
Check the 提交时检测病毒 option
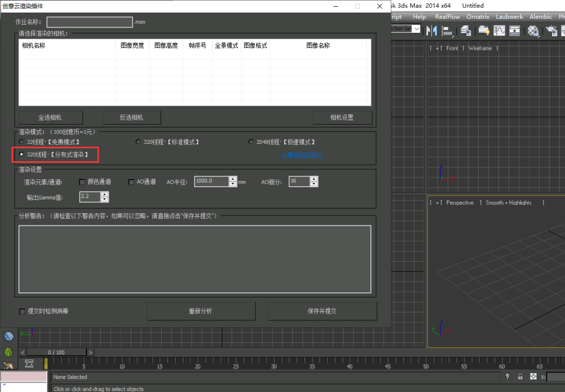pyautogui.click(x=22, y=311)
